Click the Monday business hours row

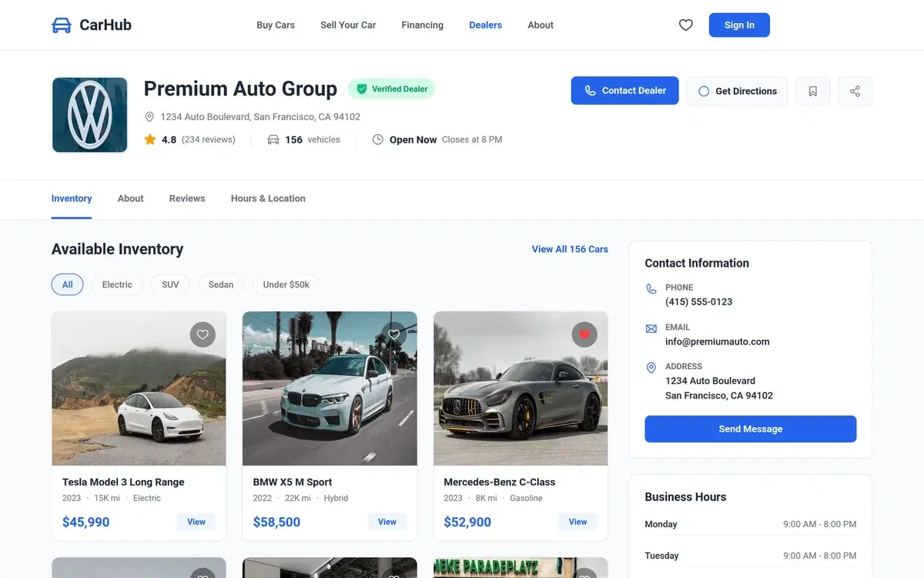coord(751,524)
